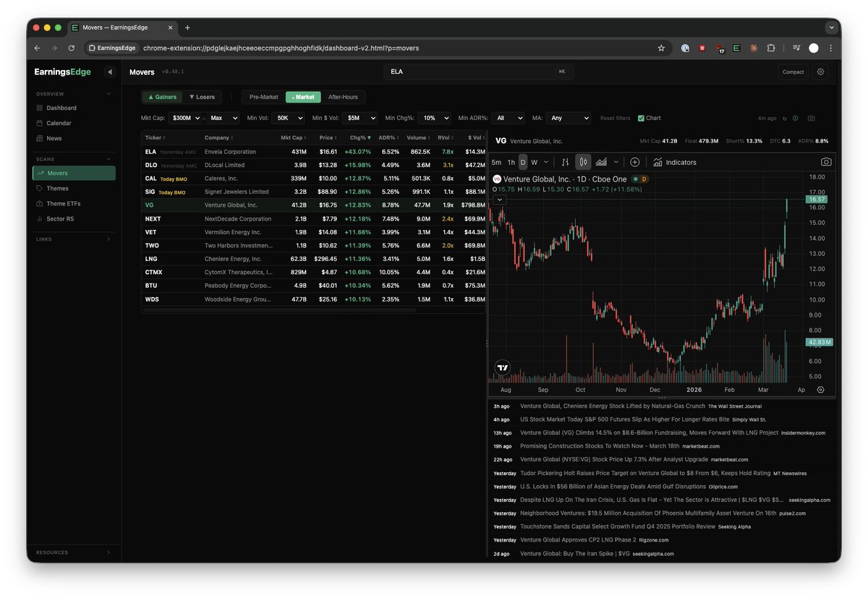
Task: Click the refresh icon beside '4m ago'
Action: point(785,118)
